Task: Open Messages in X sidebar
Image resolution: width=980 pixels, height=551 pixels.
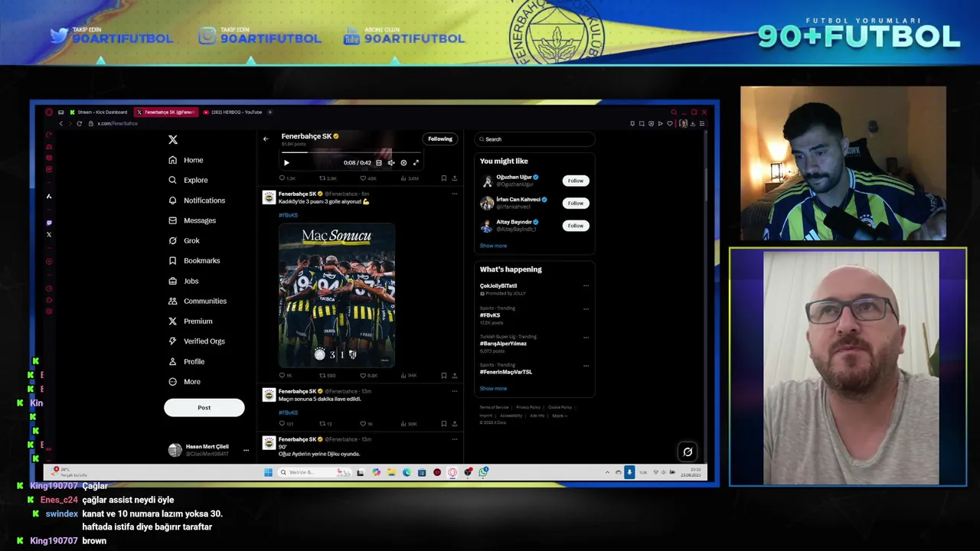Action: point(192,220)
